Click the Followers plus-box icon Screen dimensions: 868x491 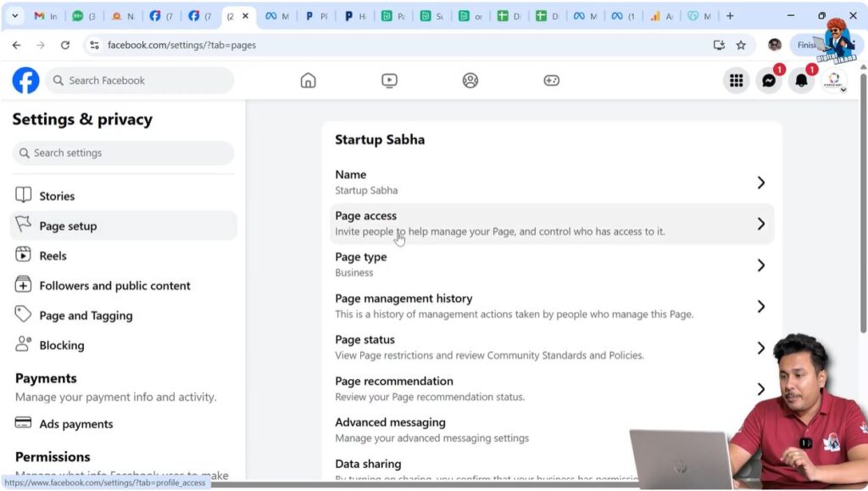(23, 285)
